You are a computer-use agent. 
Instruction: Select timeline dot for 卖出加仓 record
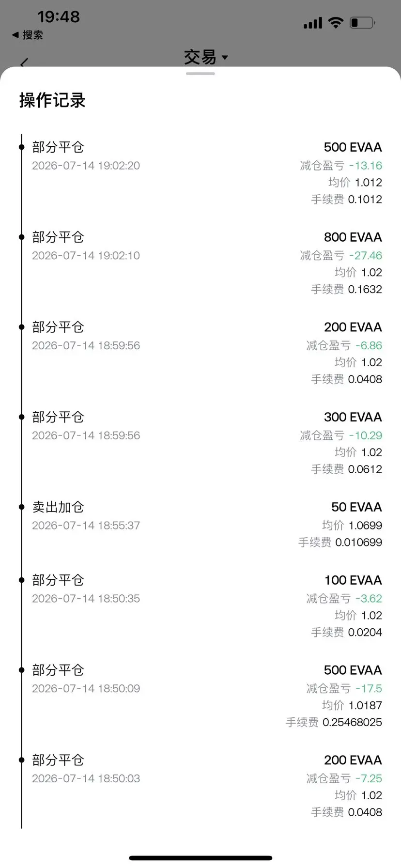(x=21, y=507)
